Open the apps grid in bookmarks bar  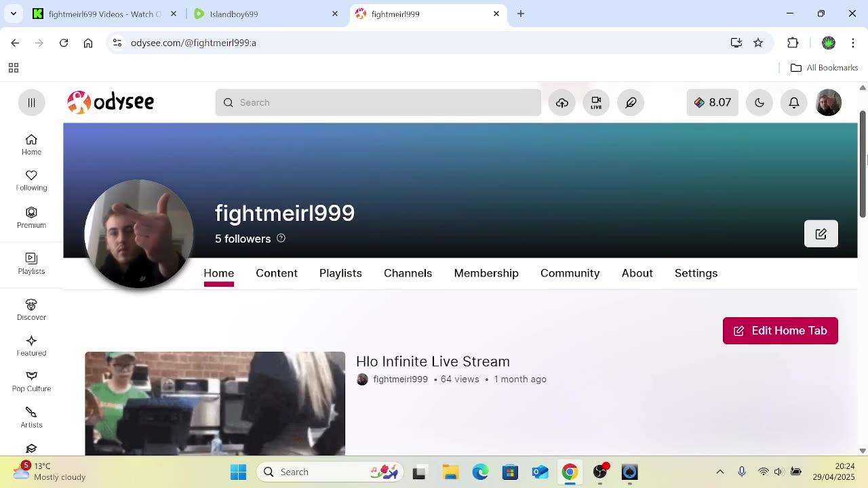click(13, 68)
